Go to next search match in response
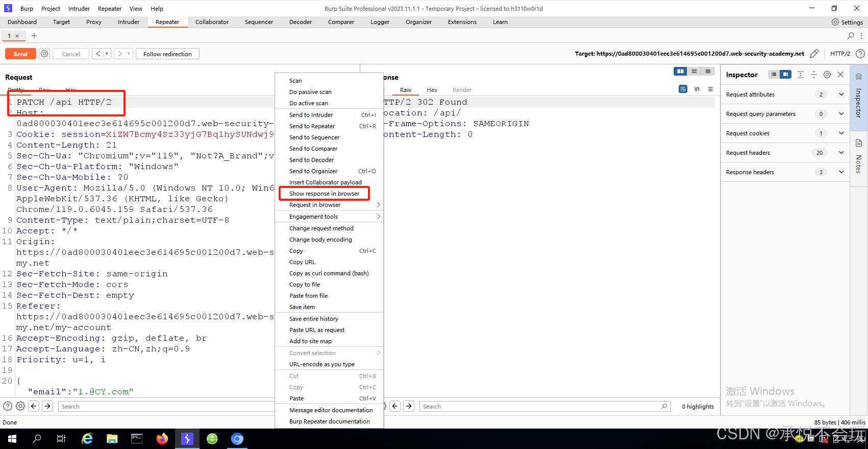Viewport: 868px width, 449px height. pyautogui.click(x=409, y=406)
